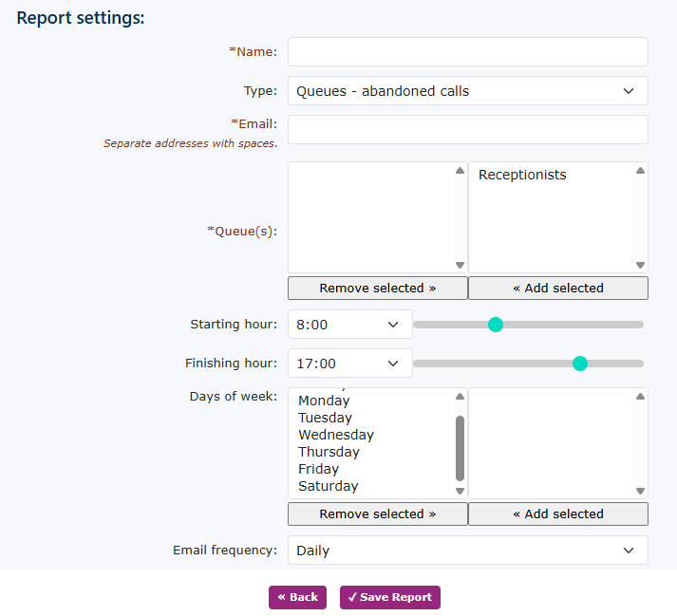
Task: Click the Name text field
Action: click(x=467, y=52)
